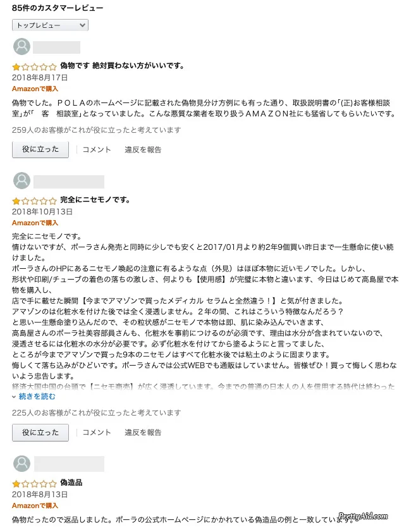Click コメント under the second review
This screenshot has width=404, height=532.
tap(97, 433)
